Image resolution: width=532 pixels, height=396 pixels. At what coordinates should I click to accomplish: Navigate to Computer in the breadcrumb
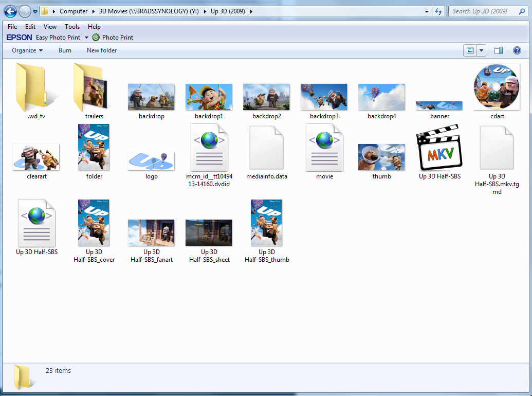[x=74, y=11]
